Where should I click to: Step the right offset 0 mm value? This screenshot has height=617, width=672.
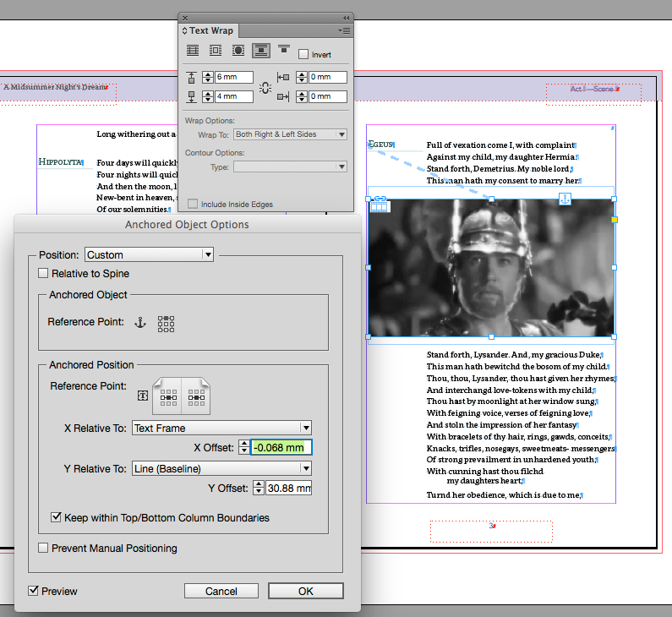[x=302, y=96]
